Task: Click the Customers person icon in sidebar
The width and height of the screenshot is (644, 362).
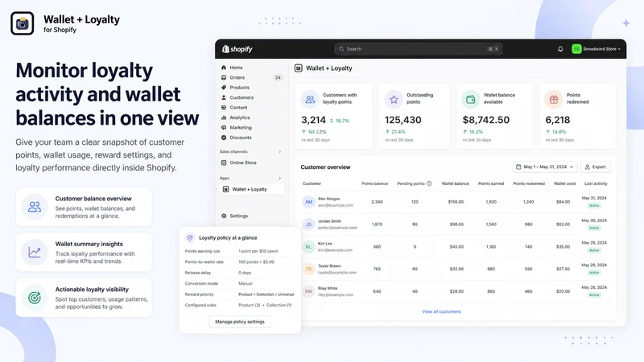Action: tap(224, 97)
